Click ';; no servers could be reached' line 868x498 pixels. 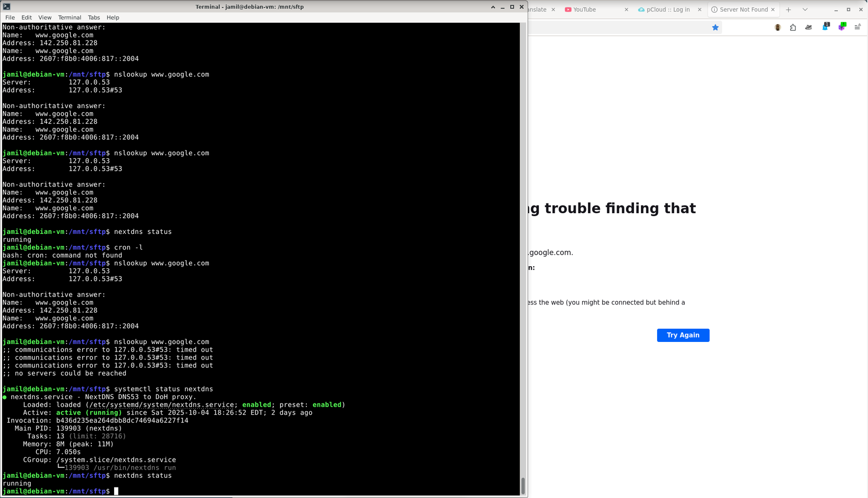click(x=64, y=373)
